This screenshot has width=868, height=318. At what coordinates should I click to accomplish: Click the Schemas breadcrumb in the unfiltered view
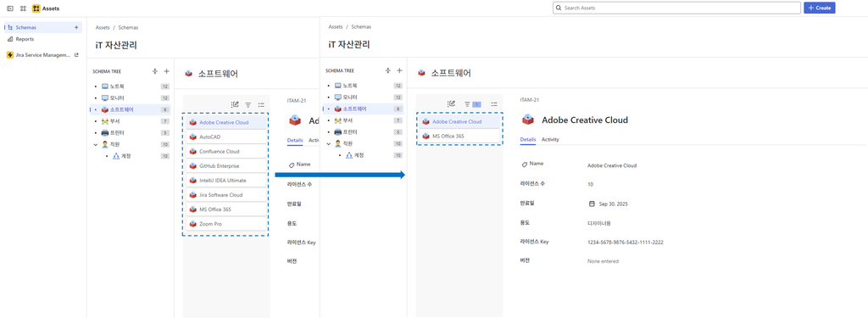coord(129,27)
